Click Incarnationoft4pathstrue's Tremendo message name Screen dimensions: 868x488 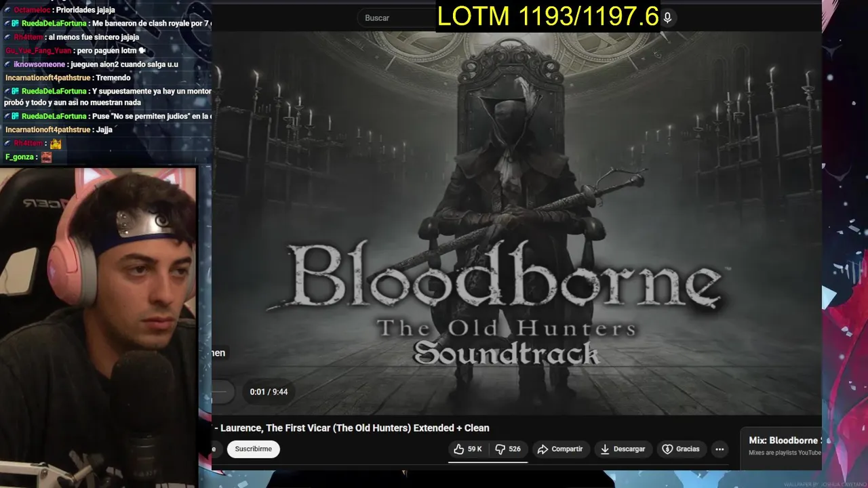(x=47, y=78)
